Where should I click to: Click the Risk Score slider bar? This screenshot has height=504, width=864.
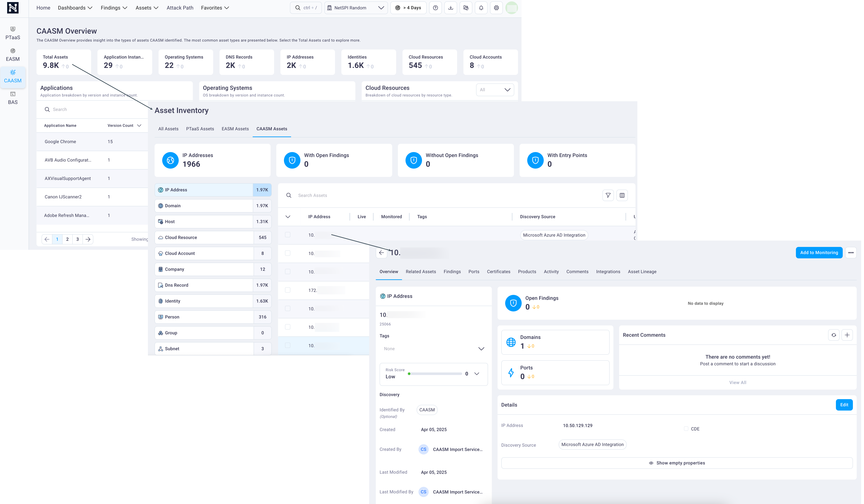[435, 374]
